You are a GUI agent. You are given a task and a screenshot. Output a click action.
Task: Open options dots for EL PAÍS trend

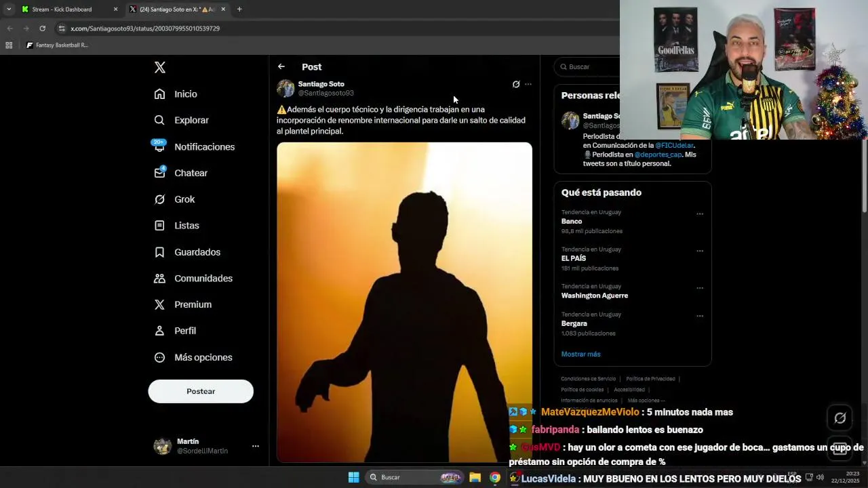(x=700, y=251)
